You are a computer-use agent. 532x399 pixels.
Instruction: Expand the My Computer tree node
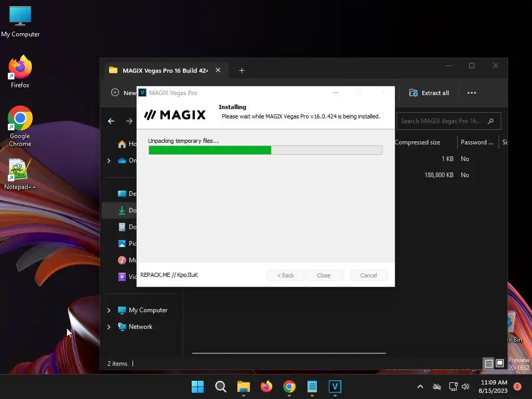tap(109, 310)
